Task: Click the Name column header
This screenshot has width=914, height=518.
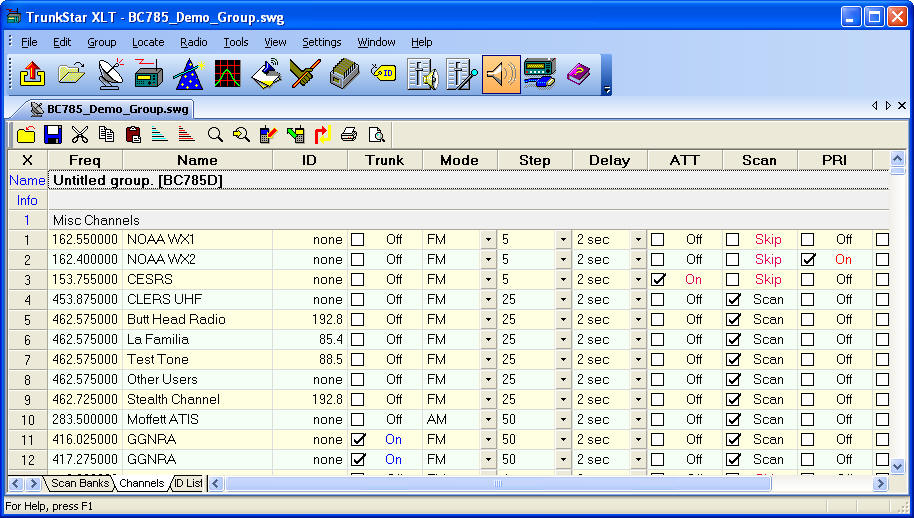Action: tap(198, 160)
